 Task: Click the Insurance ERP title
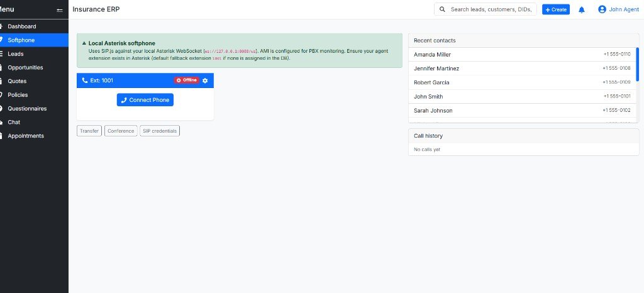tap(96, 9)
